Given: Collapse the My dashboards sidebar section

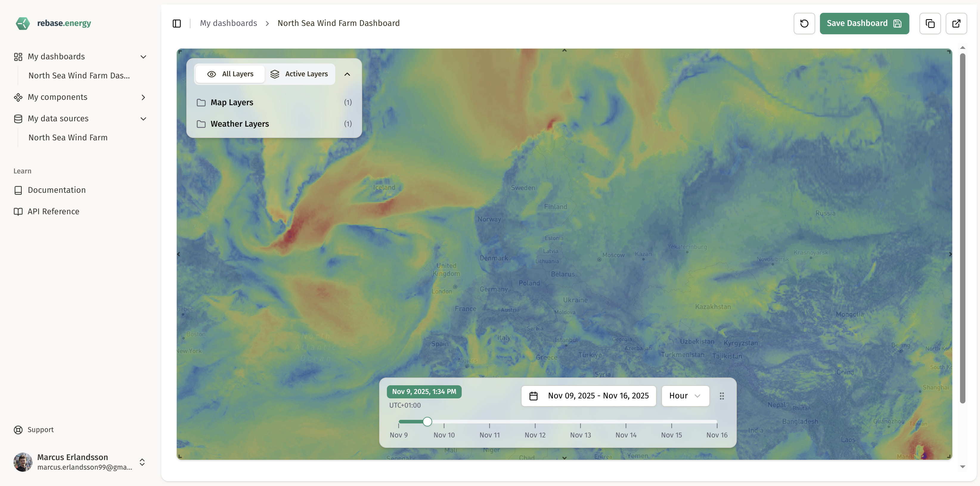Looking at the screenshot, I should tap(143, 56).
